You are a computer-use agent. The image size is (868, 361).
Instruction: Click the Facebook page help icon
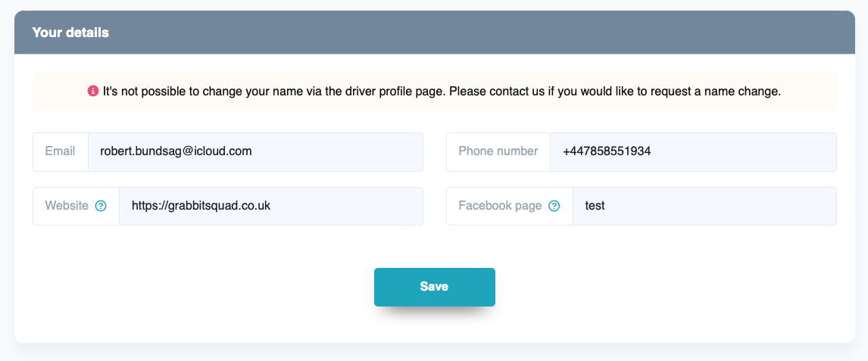(x=554, y=206)
